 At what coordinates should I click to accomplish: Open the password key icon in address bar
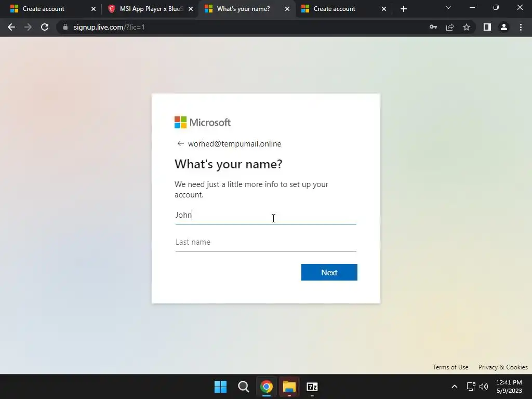click(433, 27)
